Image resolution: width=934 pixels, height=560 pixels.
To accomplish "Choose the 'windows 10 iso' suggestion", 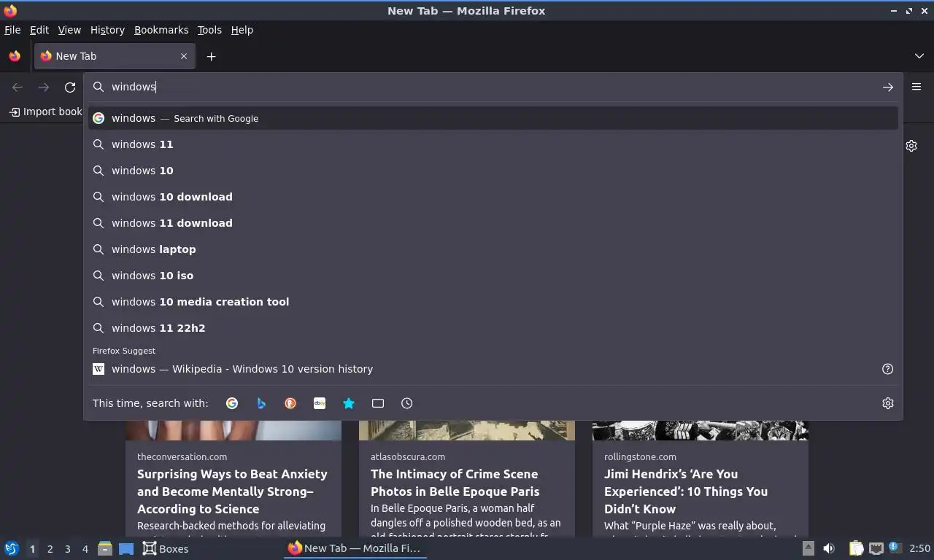I will [x=493, y=276].
